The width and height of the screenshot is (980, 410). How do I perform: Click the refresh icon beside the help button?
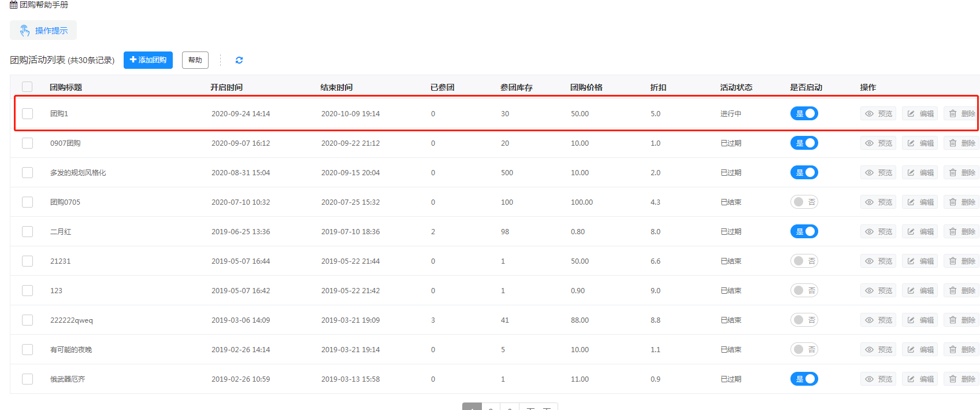pos(239,60)
